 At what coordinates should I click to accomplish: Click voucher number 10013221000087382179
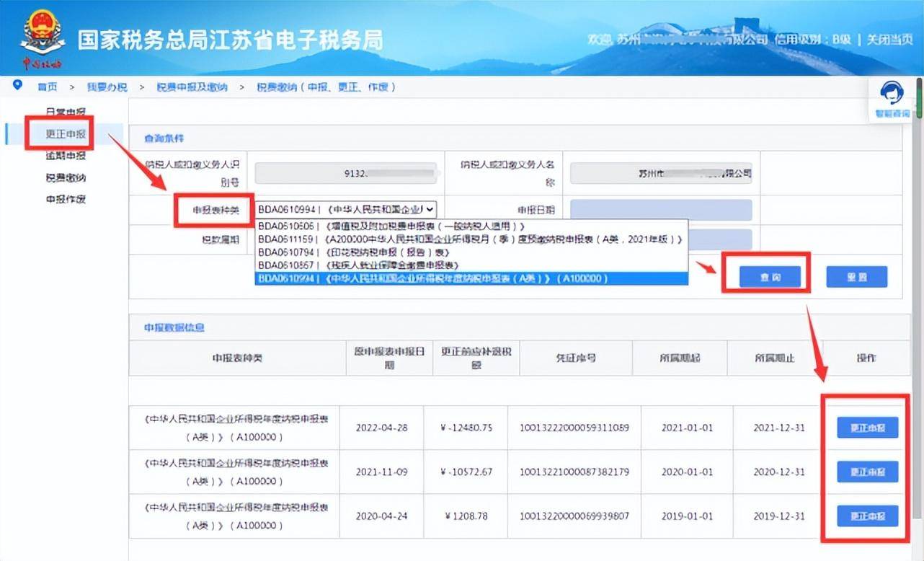(x=574, y=472)
